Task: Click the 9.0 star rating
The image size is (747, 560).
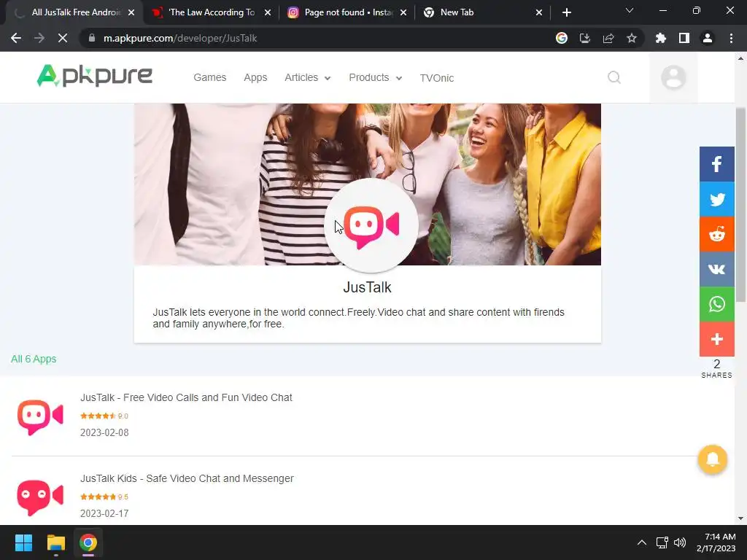Action: 104,416
